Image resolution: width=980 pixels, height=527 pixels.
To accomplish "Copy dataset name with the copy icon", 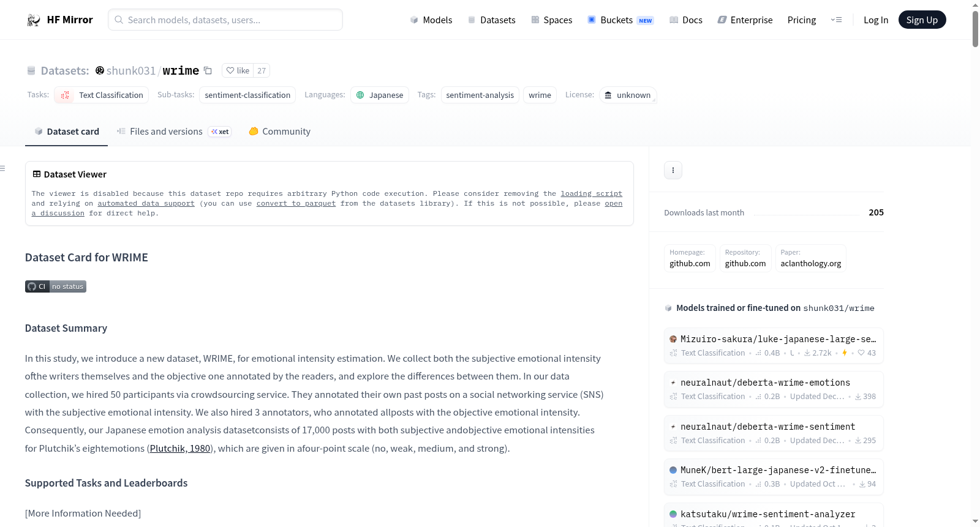I will click(208, 70).
